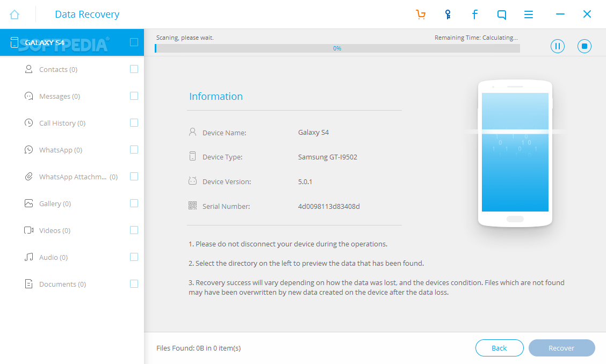This screenshot has height=364, width=606.
Task: Click the Videos camera icon
Action: (x=28, y=230)
